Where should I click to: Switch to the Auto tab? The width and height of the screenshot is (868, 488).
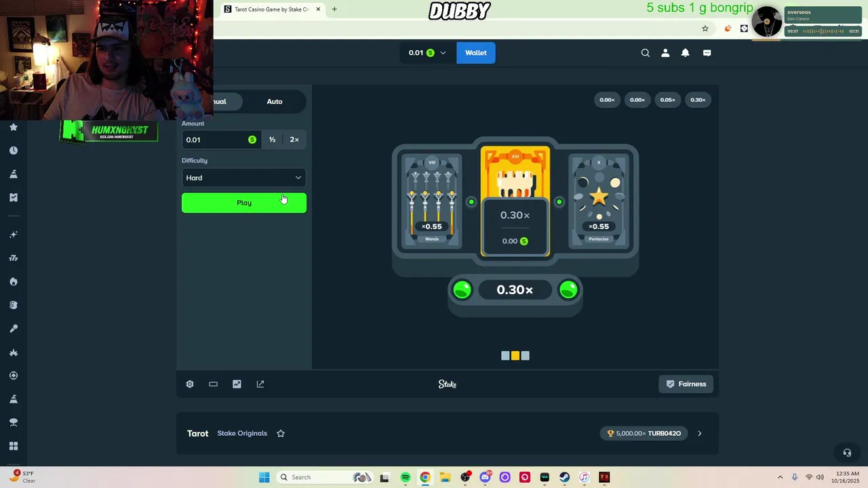point(275,102)
